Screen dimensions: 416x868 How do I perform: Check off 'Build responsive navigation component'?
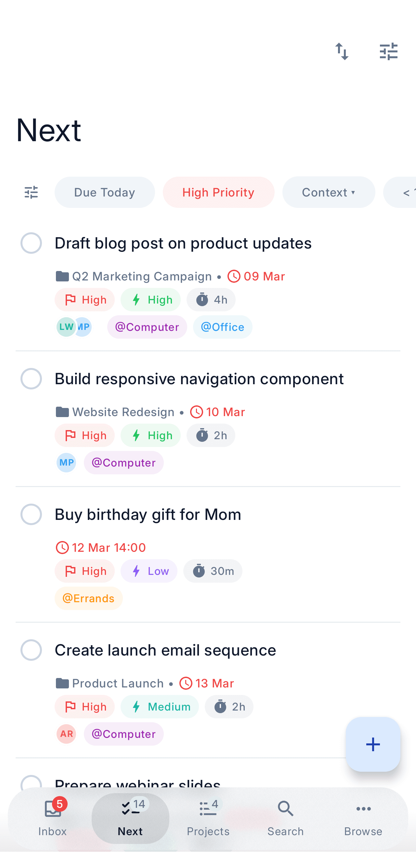31,379
